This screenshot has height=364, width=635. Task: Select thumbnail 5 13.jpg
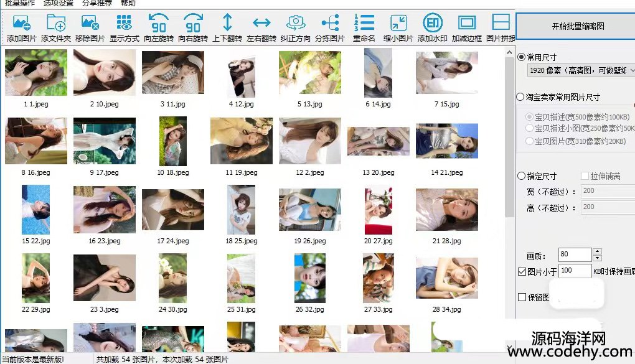[x=310, y=73]
